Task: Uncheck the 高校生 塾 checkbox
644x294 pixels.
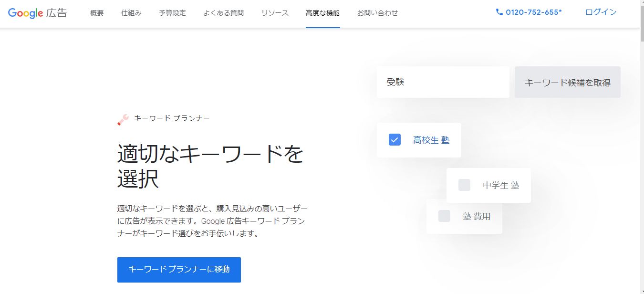Action: point(395,140)
